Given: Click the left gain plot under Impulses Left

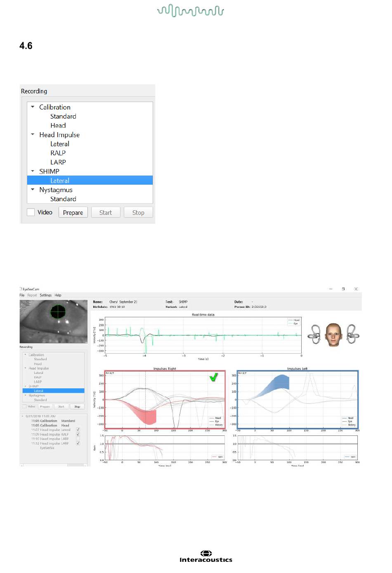Looking at the screenshot, I should [298, 448].
